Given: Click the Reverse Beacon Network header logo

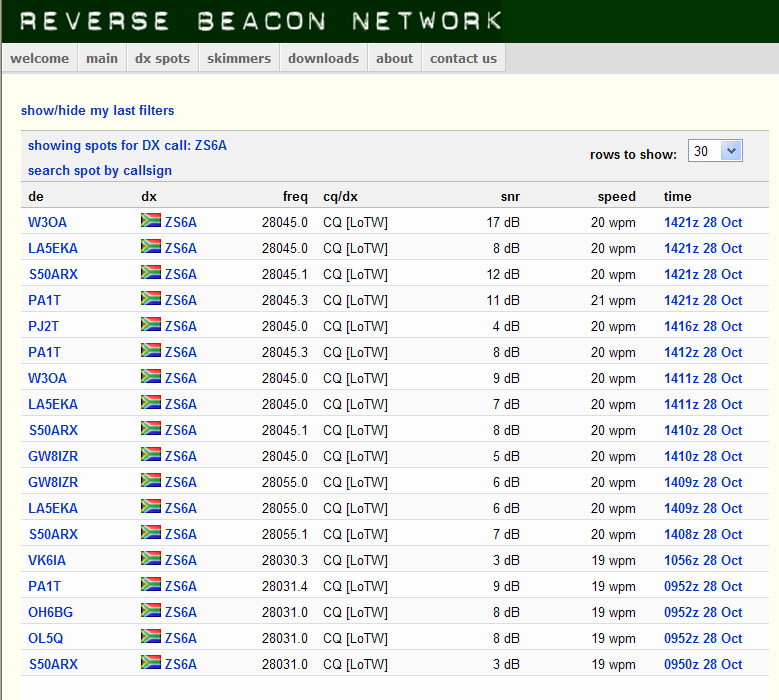Looking at the screenshot, I should [261, 21].
